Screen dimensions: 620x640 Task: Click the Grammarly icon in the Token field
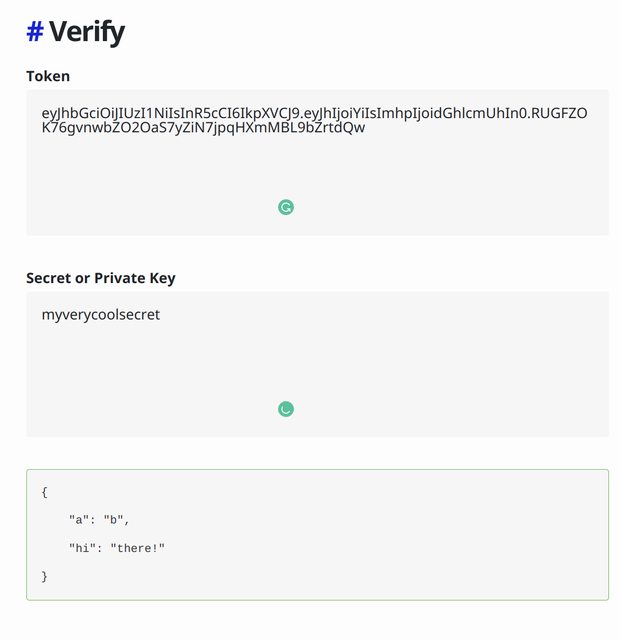(x=286, y=207)
